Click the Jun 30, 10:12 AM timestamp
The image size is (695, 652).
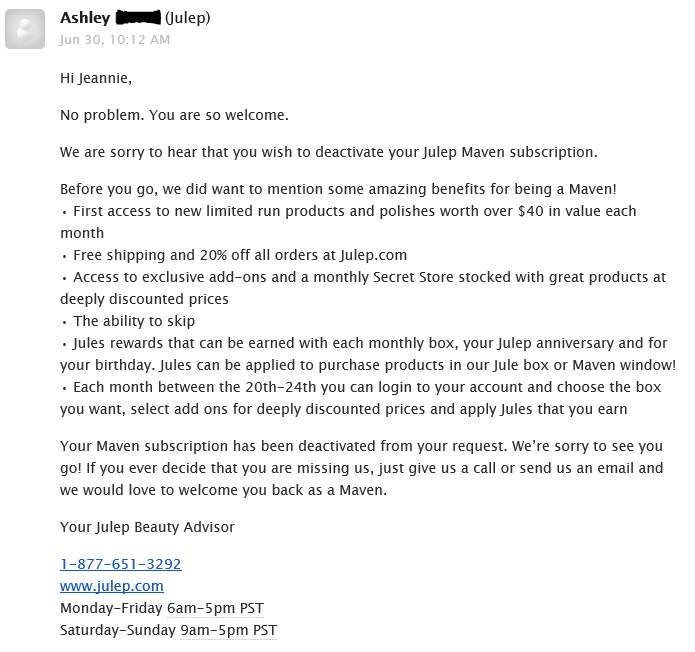115,40
